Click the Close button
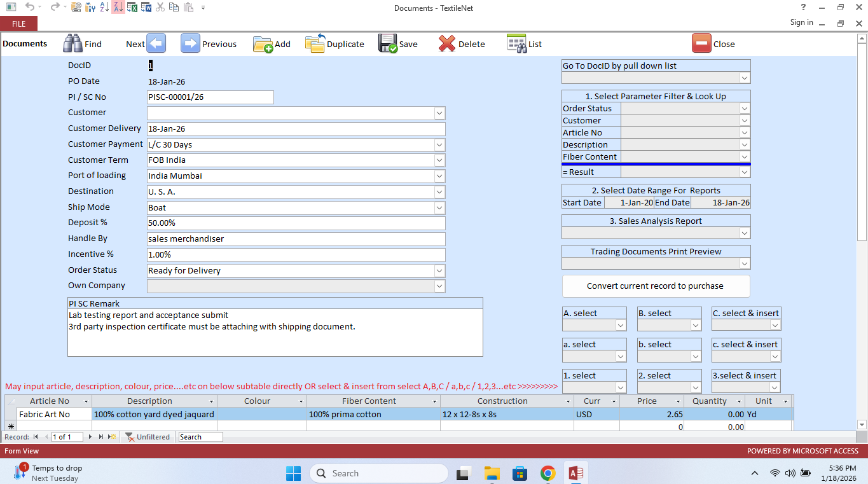 click(x=715, y=43)
